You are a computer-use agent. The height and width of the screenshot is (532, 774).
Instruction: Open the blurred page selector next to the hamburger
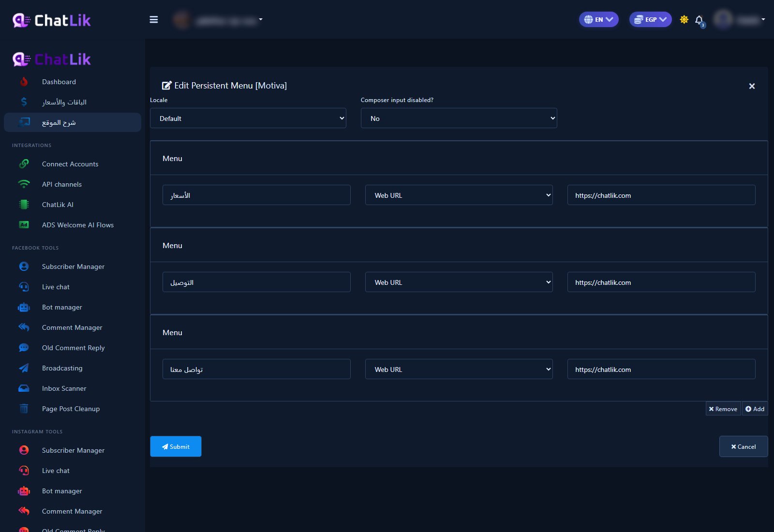tap(218, 20)
